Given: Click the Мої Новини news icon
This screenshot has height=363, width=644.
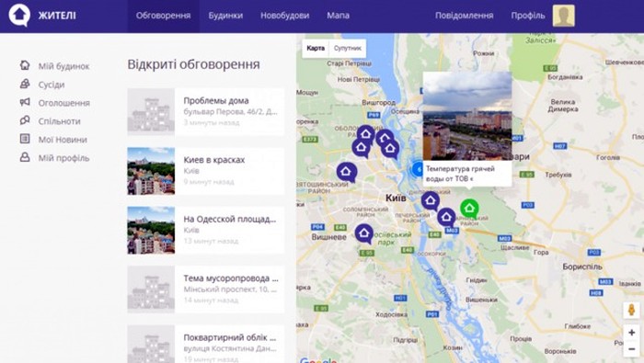Looking at the screenshot, I should (25, 139).
